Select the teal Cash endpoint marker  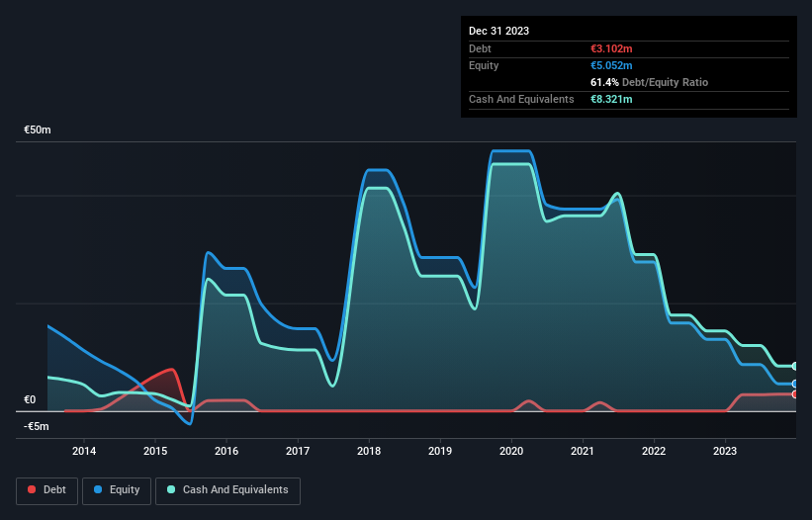click(795, 367)
